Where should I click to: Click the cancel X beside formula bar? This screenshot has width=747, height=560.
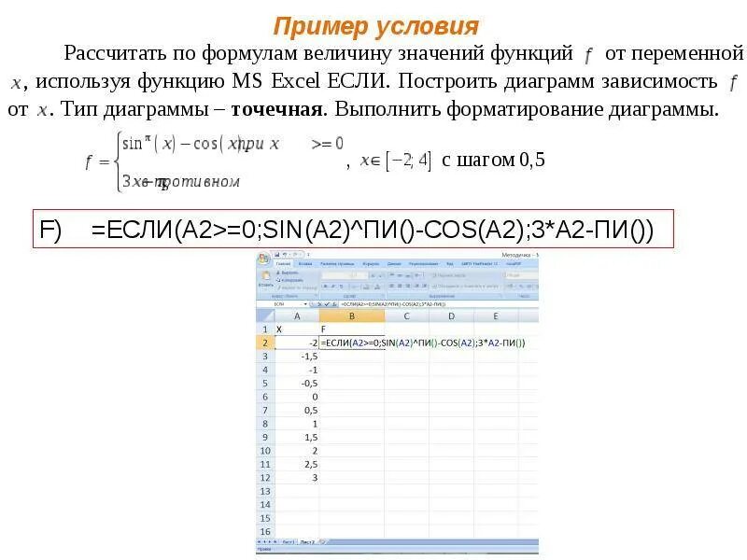point(319,304)
